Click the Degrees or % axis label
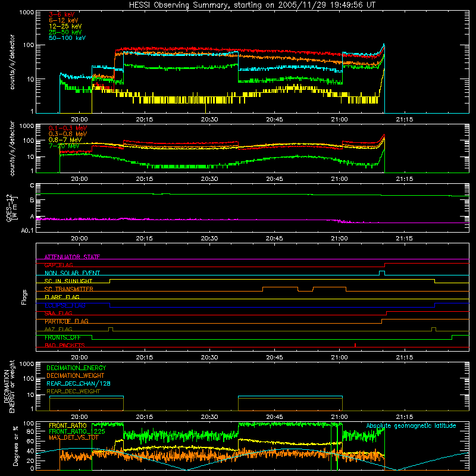 pos(15,446)
